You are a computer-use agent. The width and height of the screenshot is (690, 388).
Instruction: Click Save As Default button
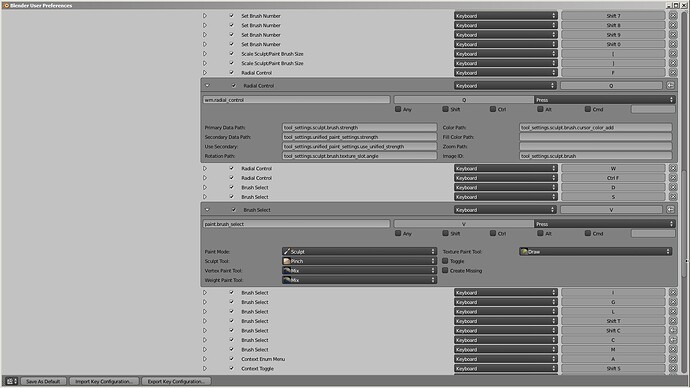[43, 381]
